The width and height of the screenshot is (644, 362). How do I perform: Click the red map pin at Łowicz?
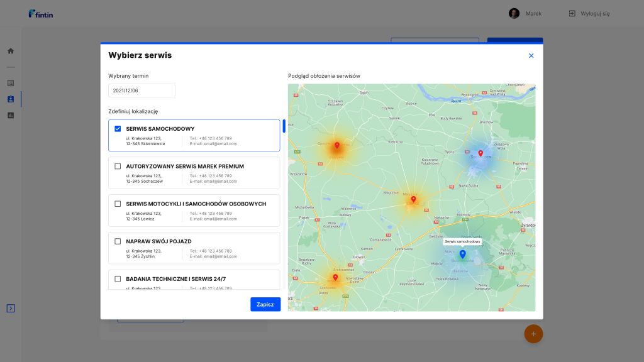[x=413, y=199]
